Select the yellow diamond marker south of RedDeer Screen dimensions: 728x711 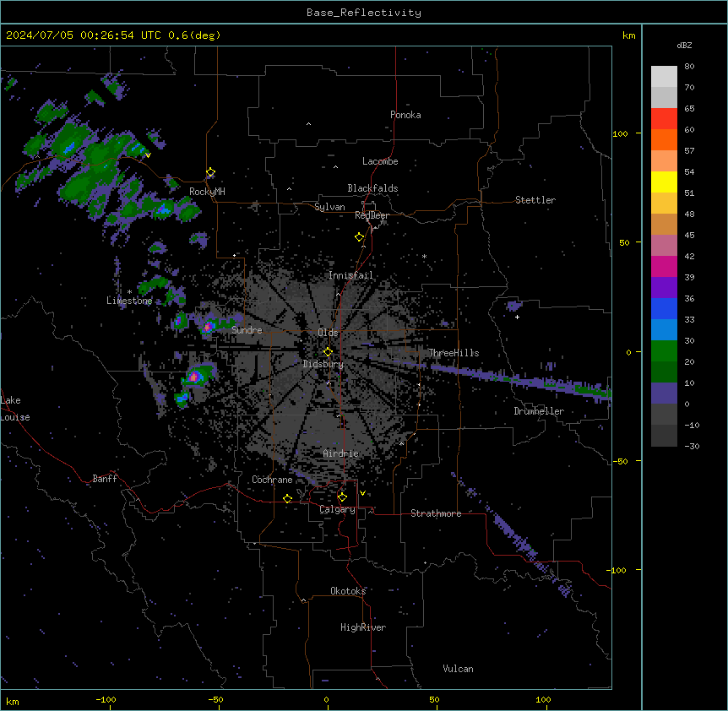click(359, 237)
